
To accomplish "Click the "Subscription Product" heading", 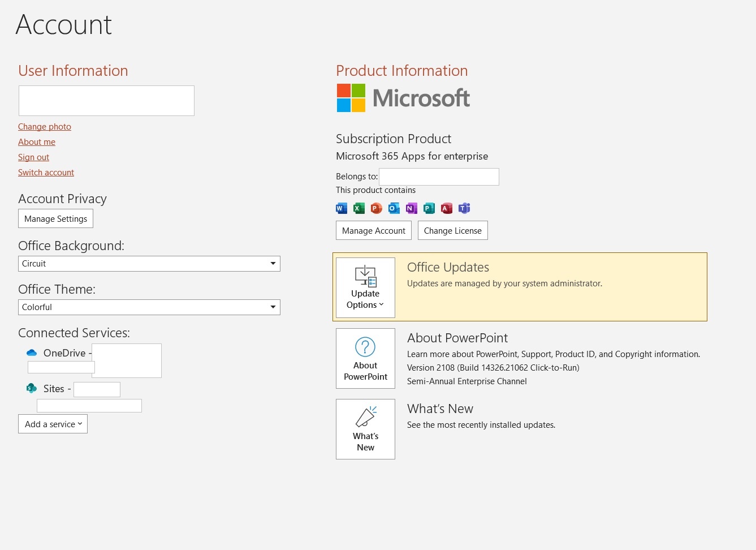I will (394, 139).
